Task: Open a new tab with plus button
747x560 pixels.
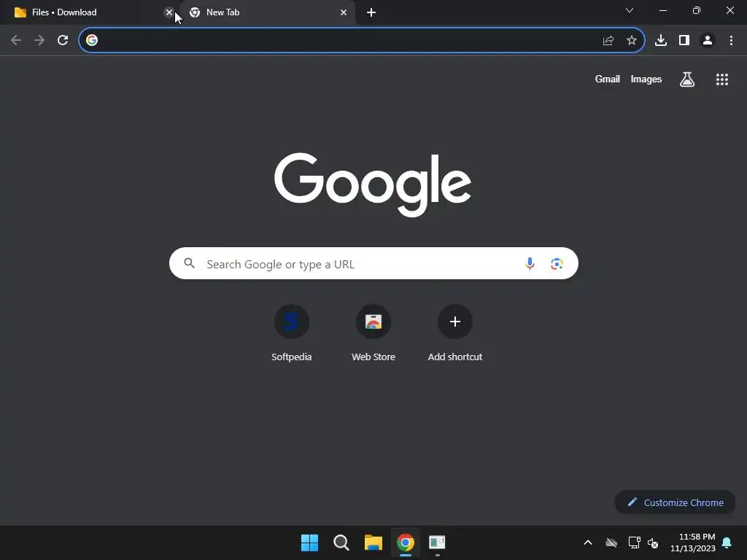Action: click(371, 12)
